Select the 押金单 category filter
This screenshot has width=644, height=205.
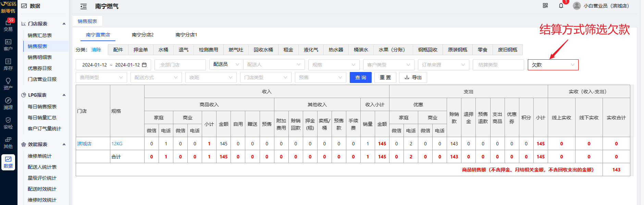141,50
